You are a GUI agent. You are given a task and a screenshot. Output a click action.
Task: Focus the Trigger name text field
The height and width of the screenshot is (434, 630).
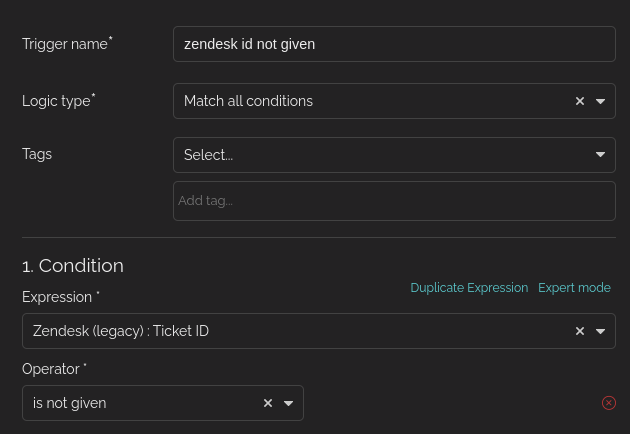394,44
